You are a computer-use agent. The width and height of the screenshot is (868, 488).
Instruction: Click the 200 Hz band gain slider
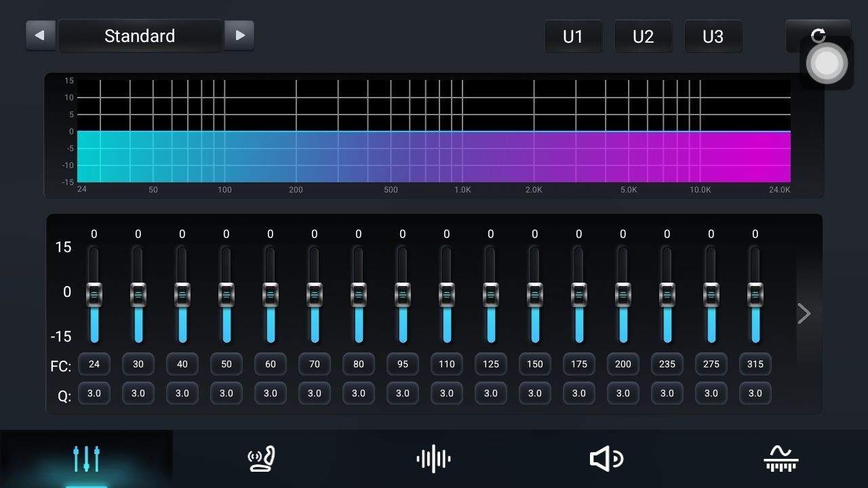(623, 295)
